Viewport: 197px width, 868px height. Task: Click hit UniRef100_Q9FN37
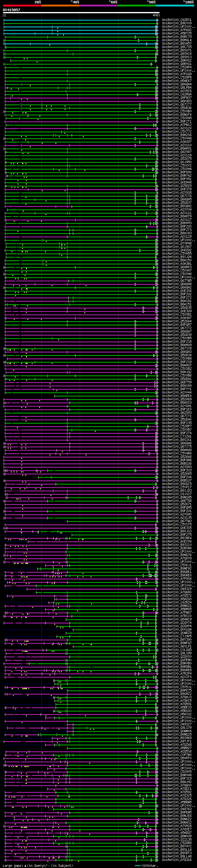pyautogui.click(x=176, y=98)
